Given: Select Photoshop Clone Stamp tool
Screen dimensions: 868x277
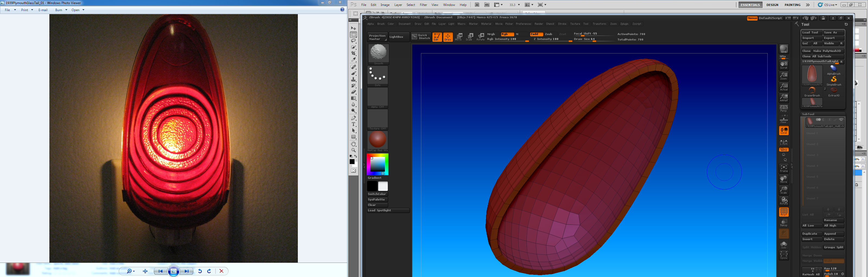Looking at the screenshot, I should (353, 79).
